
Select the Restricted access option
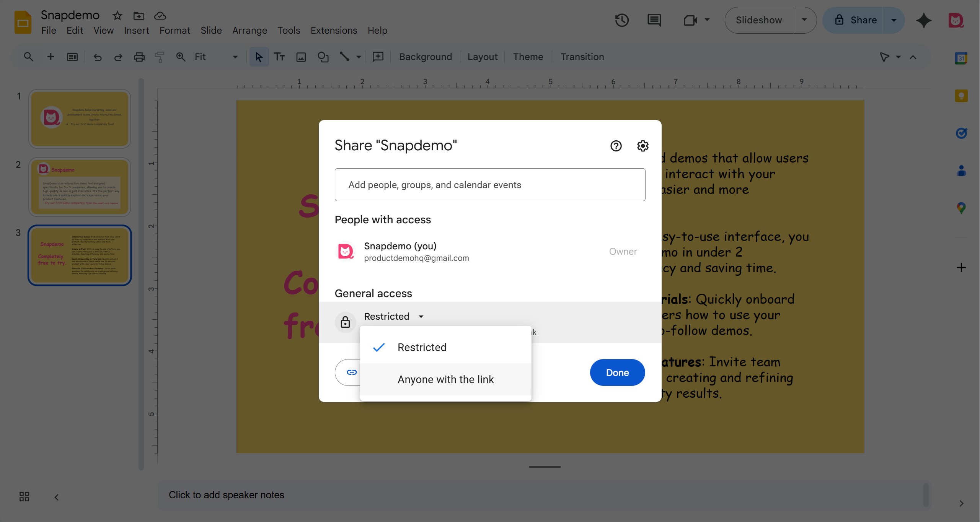click(x=445, y=347)
